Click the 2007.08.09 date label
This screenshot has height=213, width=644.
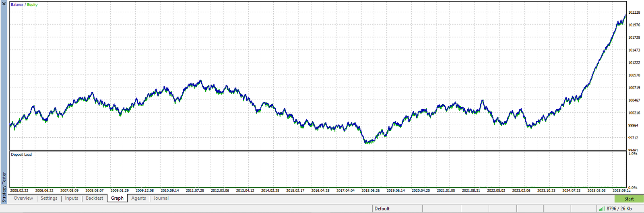click(69, 191)
